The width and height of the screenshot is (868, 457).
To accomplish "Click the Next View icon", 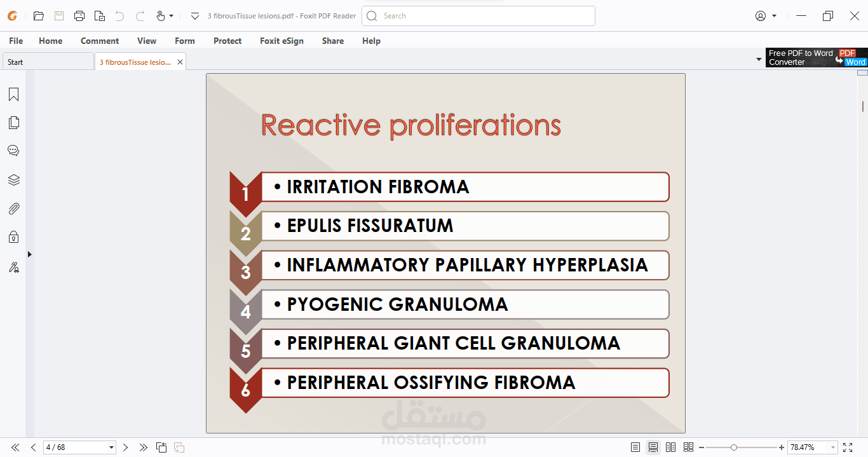I will coord(179,447).
